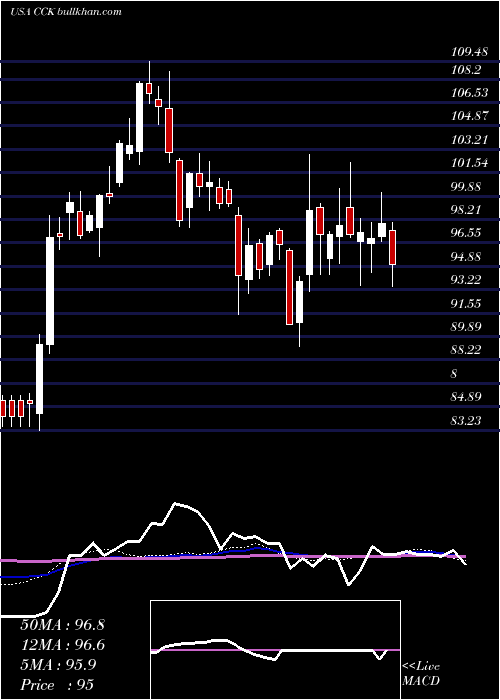This screenshot has width=500, height=700.
Task: Click the 98.21 axis value
Action: 466,210
